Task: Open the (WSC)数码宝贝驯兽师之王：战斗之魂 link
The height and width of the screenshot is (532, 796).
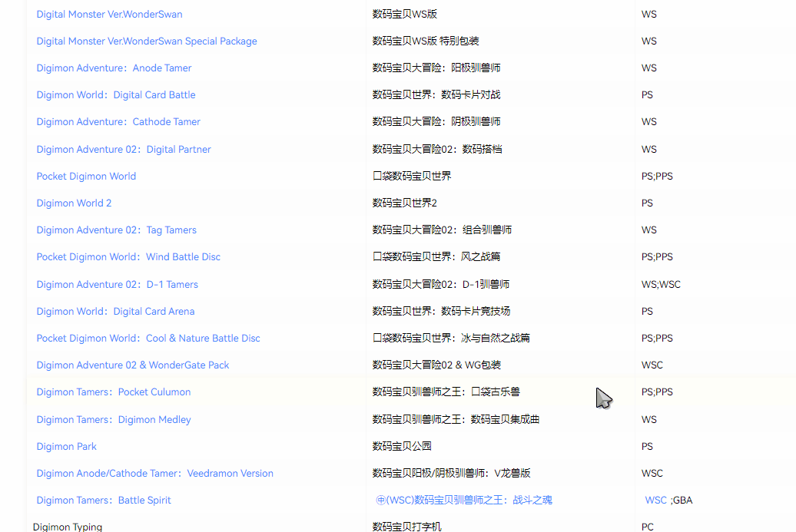Action: 464,500
